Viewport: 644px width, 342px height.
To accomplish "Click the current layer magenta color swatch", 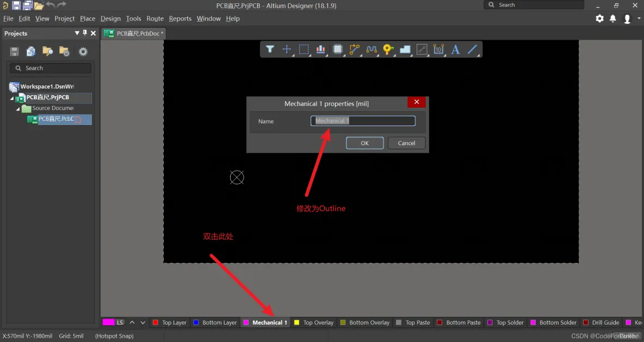I will [x=108, y=322].
